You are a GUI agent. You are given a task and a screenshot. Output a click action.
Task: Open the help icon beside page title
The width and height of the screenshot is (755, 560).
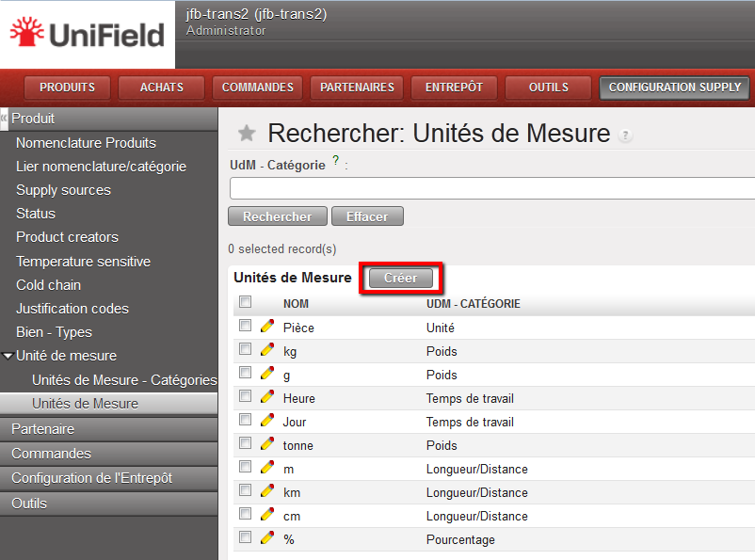(625, 136)
